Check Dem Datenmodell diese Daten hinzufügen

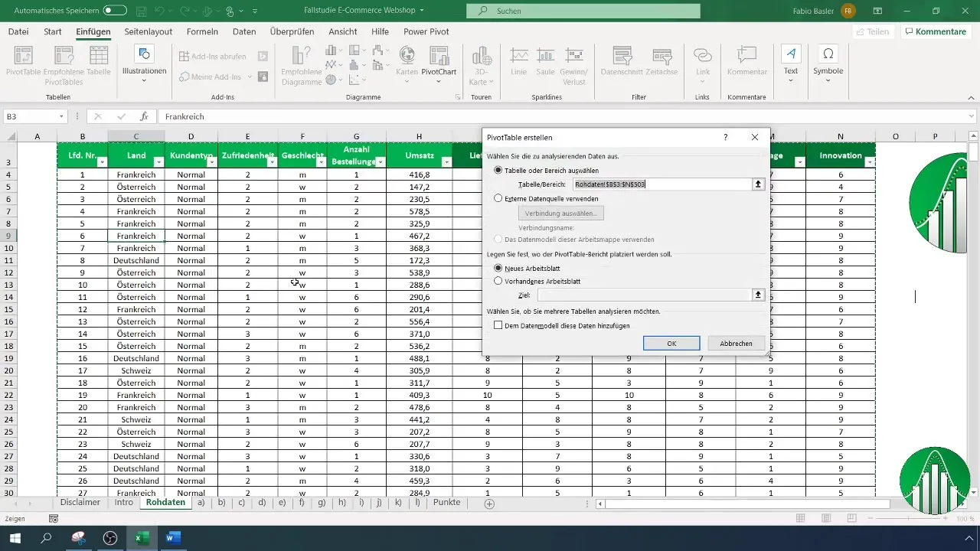tap(498, 325)
